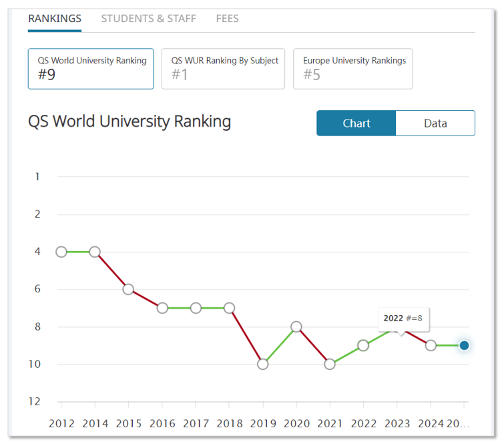The image size is (504, 446).
Task: Click the 2022 data point at rank 9
Action: [x=363, y=346]
